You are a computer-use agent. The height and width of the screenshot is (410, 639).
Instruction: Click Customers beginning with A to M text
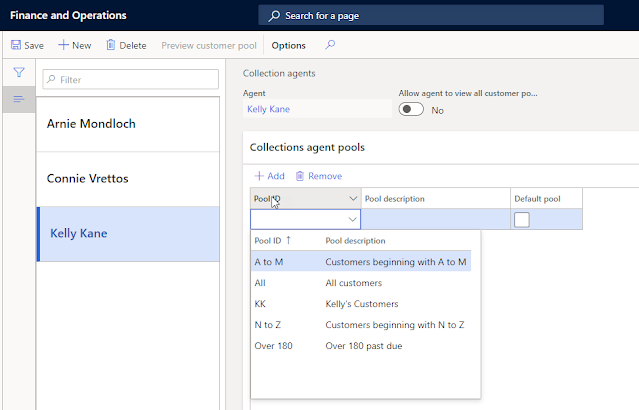point(396,262)
